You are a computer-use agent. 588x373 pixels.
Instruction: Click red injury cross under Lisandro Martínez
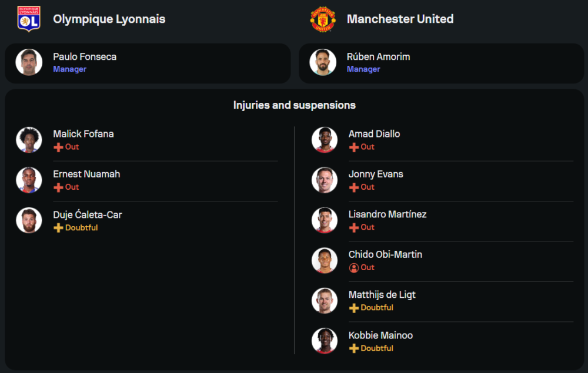click(354, 227)
